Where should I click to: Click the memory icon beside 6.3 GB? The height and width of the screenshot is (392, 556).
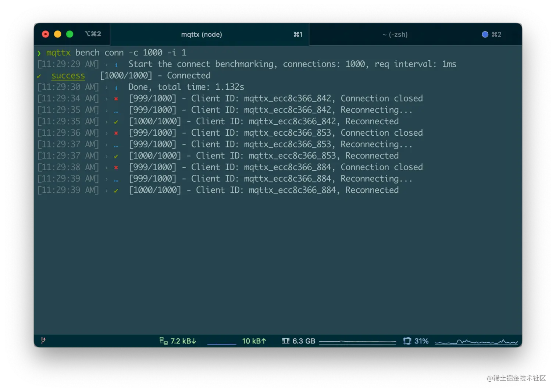286,341
